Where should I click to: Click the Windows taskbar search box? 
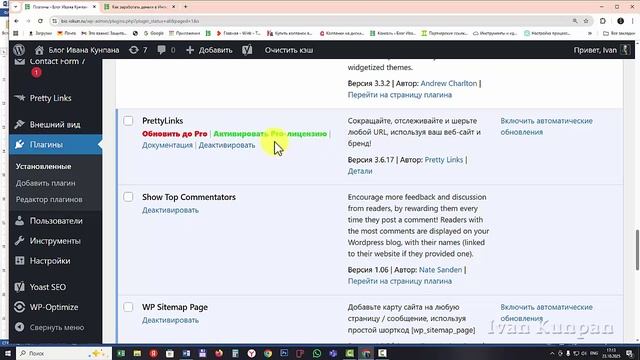pyautogui.click(x=64, y=353)
